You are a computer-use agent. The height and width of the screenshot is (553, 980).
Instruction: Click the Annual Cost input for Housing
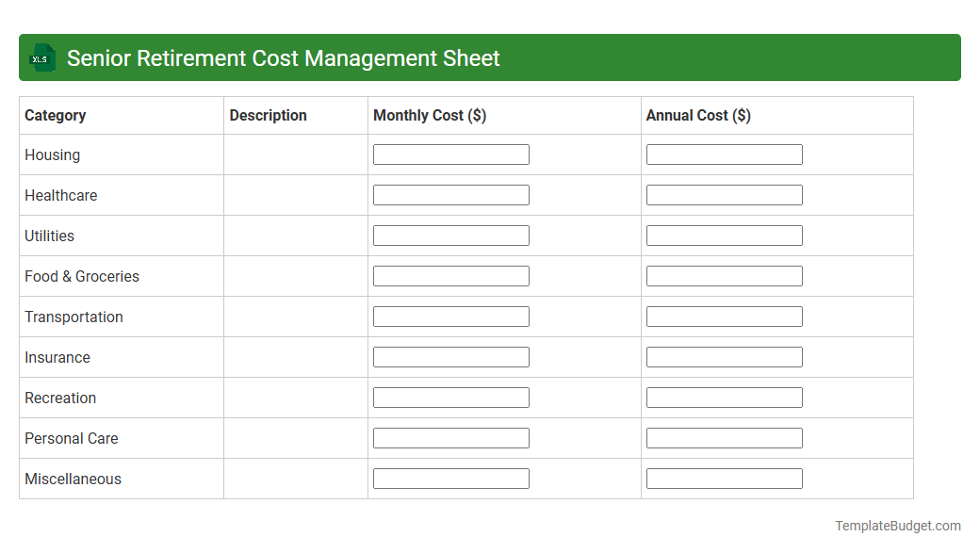click(x=724, y=154)
